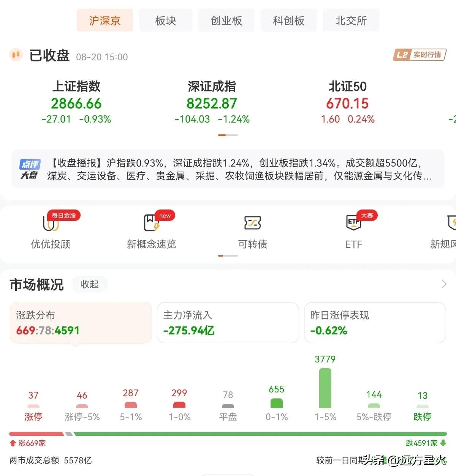Tap the green falling segment of ratio bar
456x476 pixels.
[x=260, y=433]
